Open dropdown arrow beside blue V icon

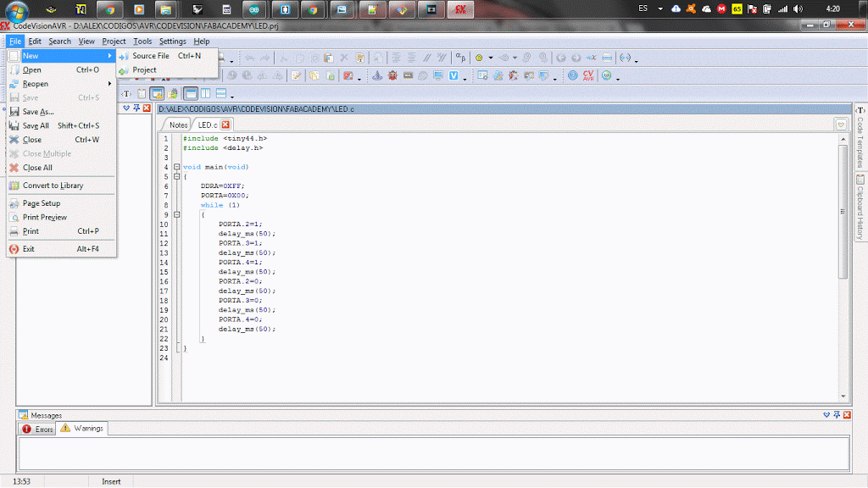pyautogui.click(x=465, y=79)
